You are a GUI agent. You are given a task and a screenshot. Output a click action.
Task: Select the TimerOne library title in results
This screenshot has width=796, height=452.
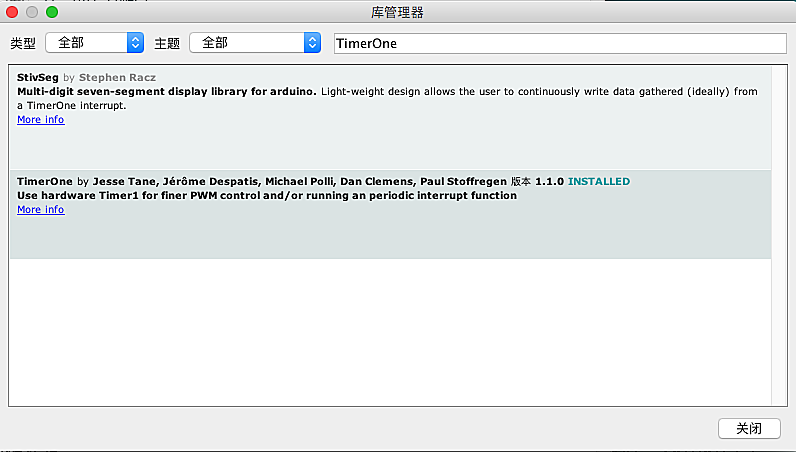tap(45, 182)
